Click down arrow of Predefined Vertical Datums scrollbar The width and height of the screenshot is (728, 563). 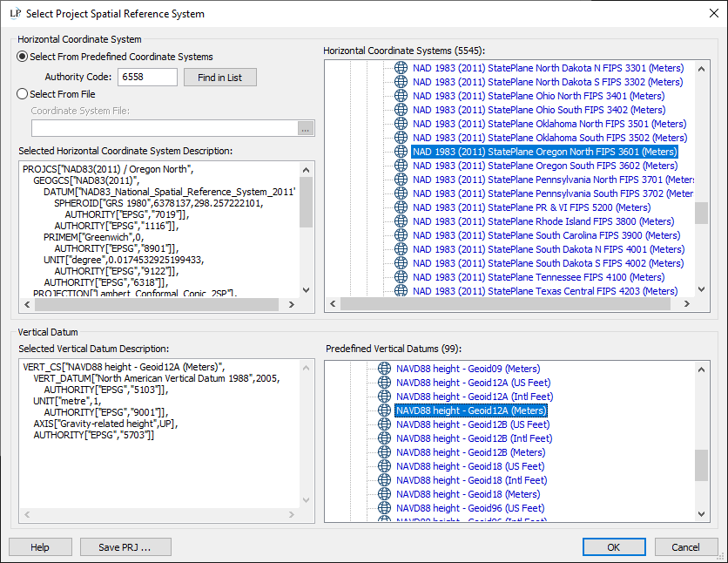702,514
